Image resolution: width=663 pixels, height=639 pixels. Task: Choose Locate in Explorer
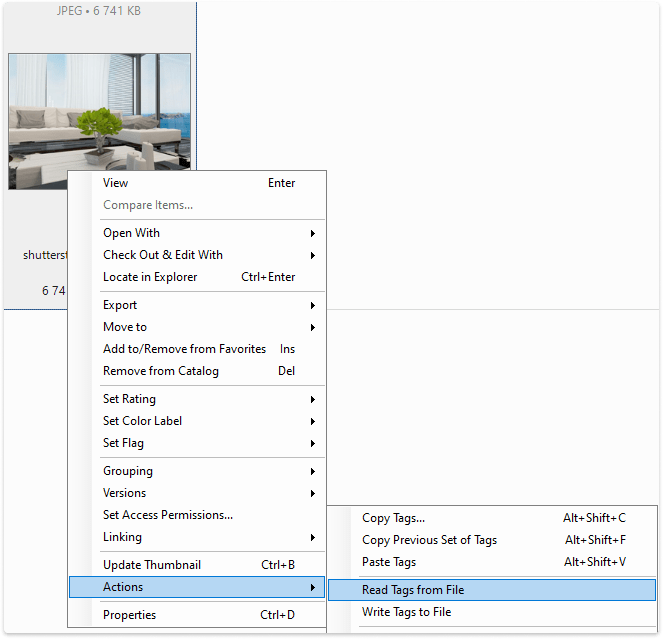[x=150, y=277]
